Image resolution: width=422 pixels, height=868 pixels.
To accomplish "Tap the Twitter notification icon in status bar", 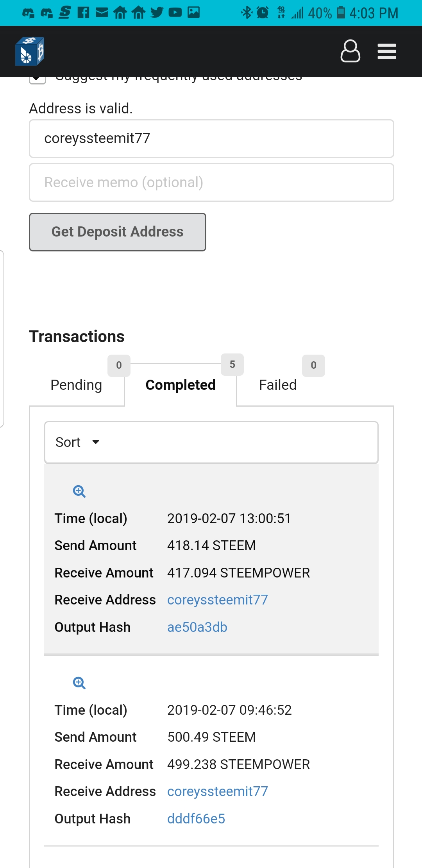I will click(x=157, y=13).
